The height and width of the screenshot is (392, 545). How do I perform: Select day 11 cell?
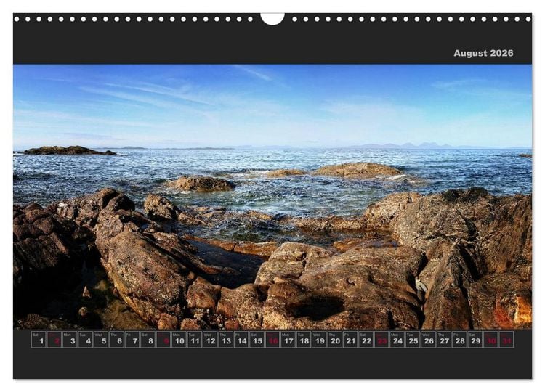coord(195,340)
